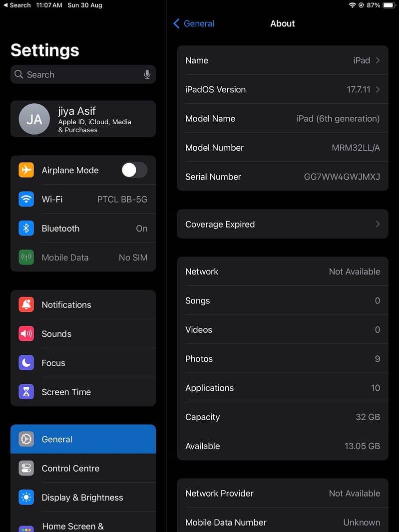The height and width of the screenshot is (532, 399).
Task: Open iPadOS Version details chevron
Action: (378, 89)
